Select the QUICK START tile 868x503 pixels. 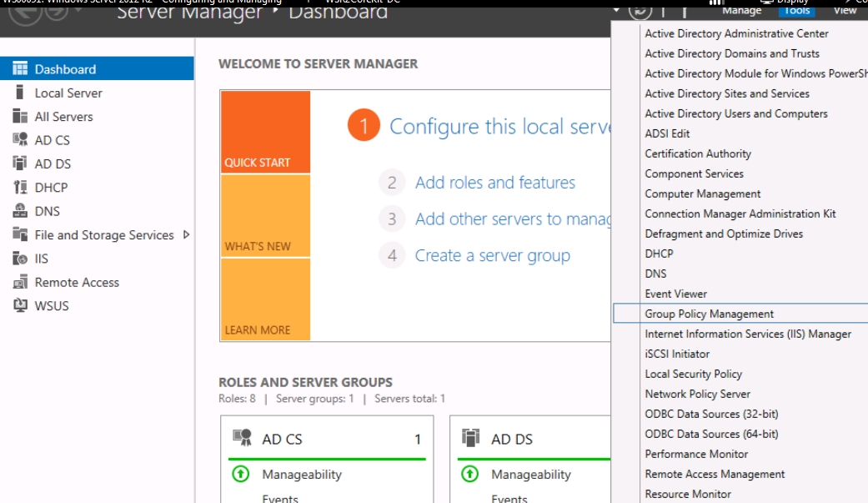[265, 132]
